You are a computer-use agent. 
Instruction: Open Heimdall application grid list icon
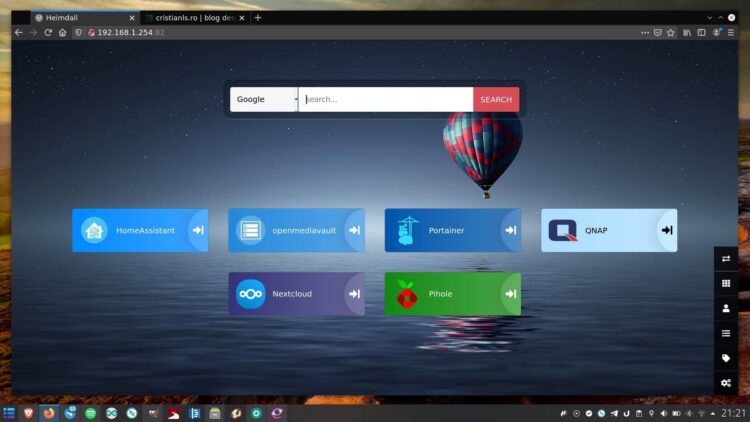(726, 283)
